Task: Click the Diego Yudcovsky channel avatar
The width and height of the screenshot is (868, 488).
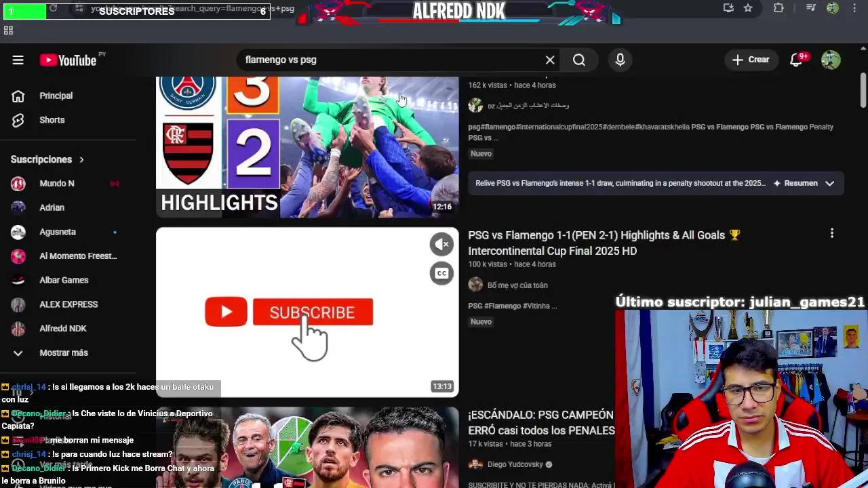Action: [x=475, y=465]
